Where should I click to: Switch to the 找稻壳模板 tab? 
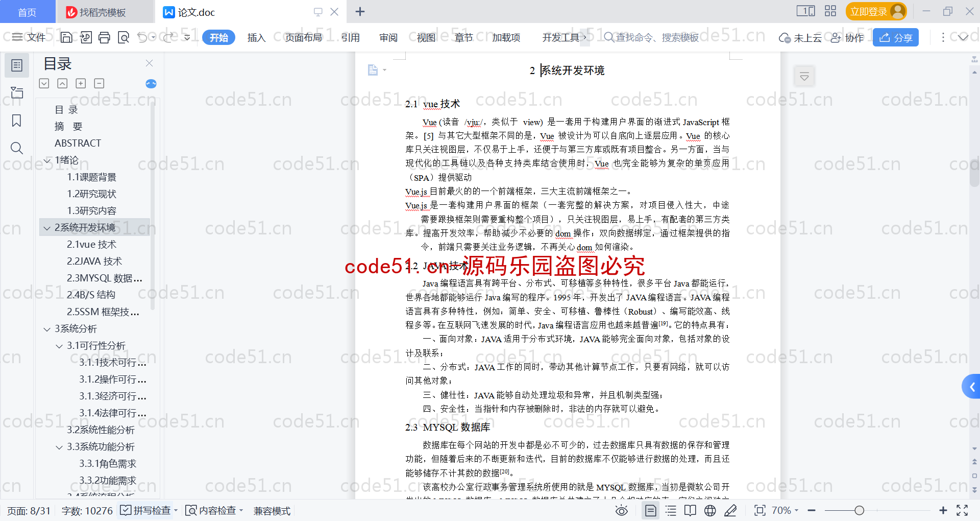104,12
